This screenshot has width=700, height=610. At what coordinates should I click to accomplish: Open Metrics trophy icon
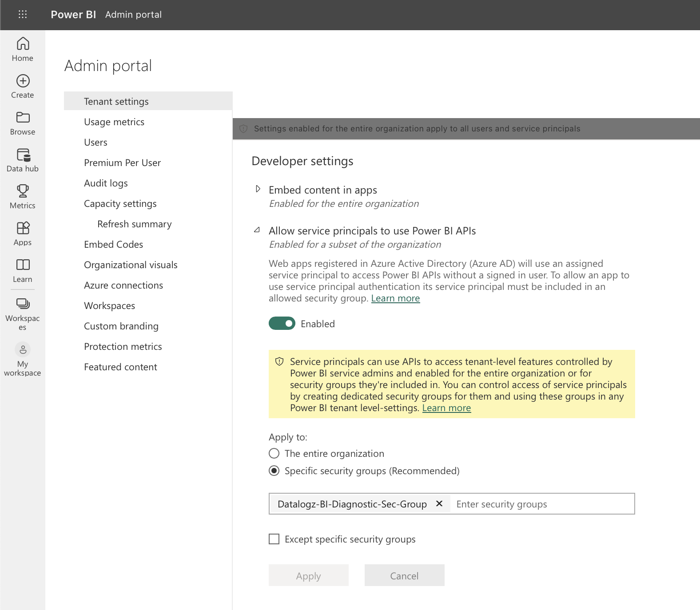(23, 191)
